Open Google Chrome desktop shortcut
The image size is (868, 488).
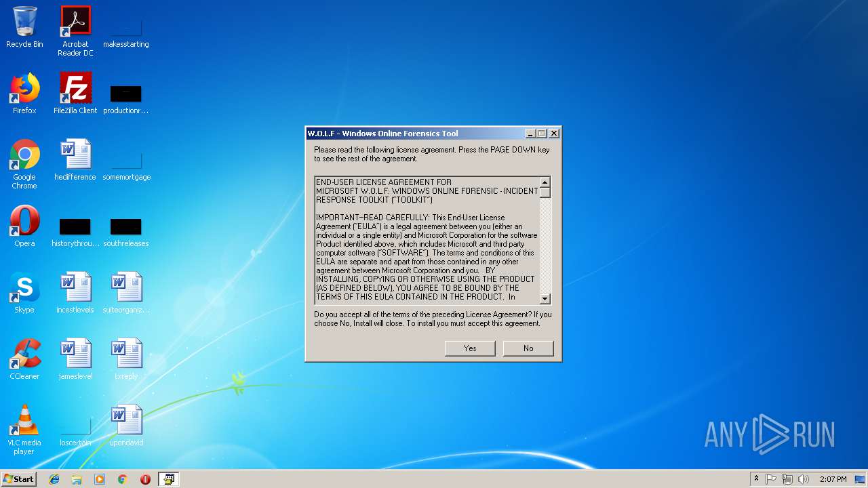[24, 164]
